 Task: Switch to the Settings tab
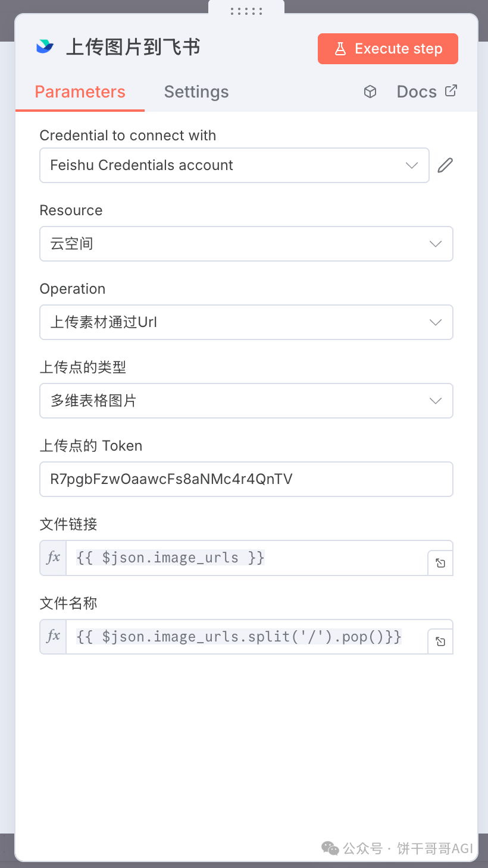(x=196, y=92)
